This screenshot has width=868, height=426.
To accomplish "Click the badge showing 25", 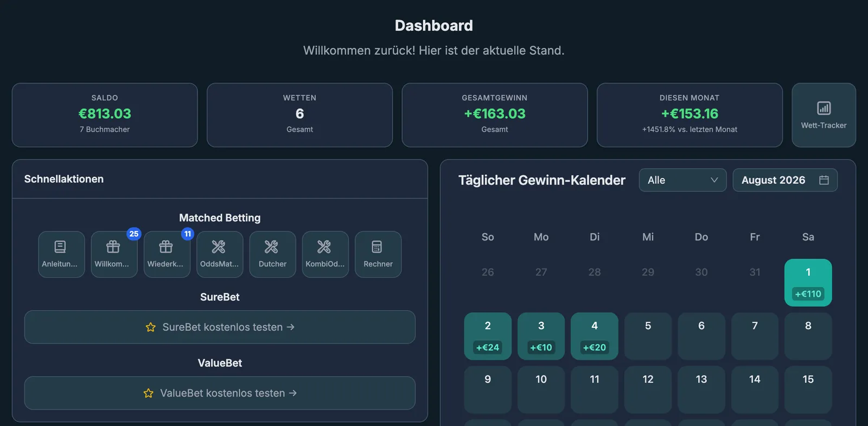I will pyautogui.click(x=134, y=234).
